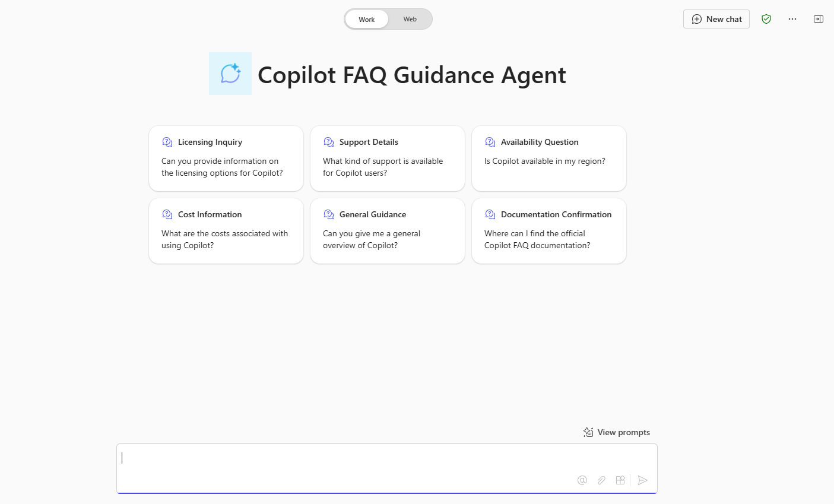Image resolution: width=834 pixels, height=504 pixels.
Task: Click the Availability Question chat icon
Action: [490, 142]
